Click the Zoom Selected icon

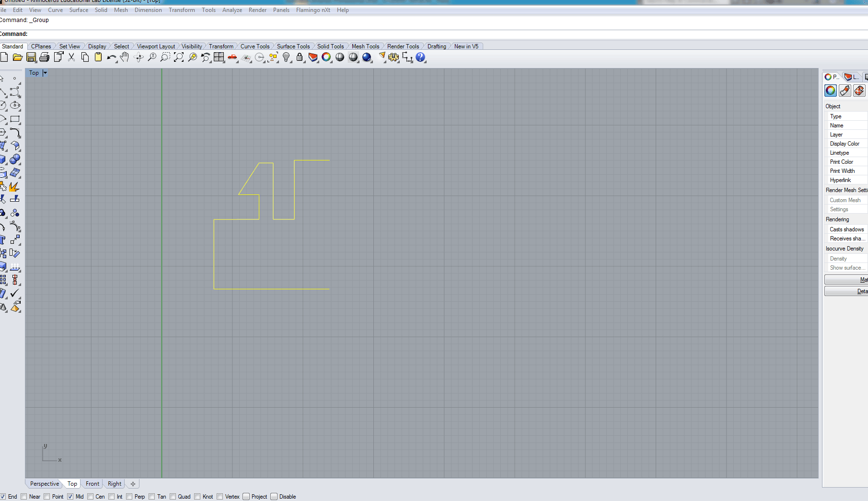(x=192, y=57)
